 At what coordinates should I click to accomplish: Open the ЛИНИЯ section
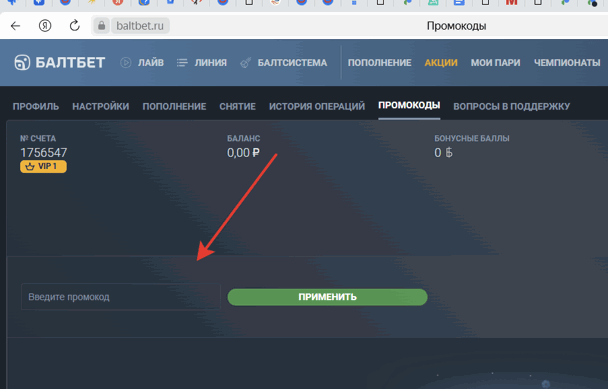coord(211,62)
